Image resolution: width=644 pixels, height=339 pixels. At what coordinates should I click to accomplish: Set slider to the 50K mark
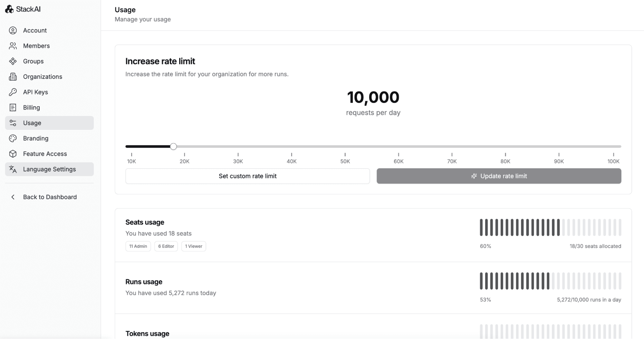[345, 147]
